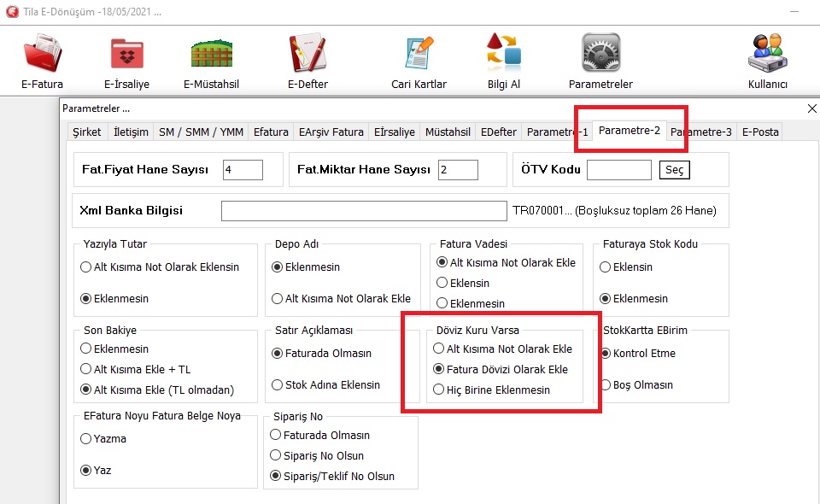Select 'Stok Adına Eklensin' under Satır Açıklaması

[278, 385]
